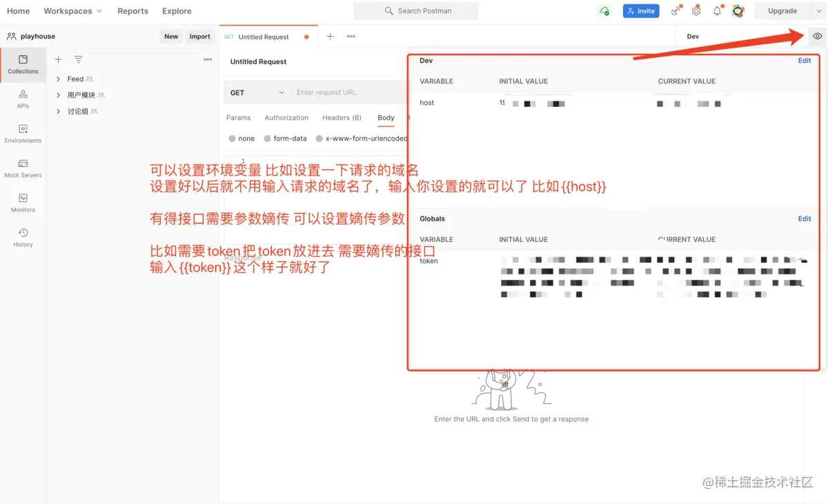Screen dimensions: 828x504
Task: Switch to the Params tab
Action: [x=239, y=118]
